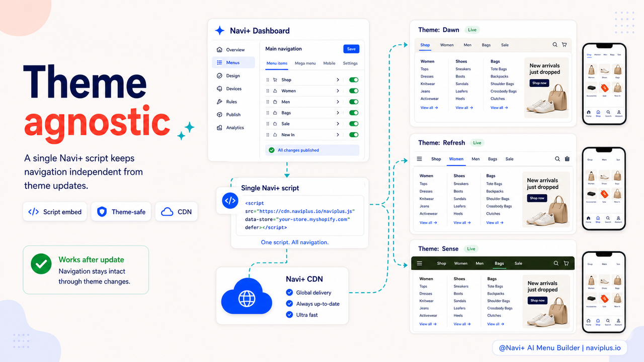Click the Live badge next to Theme: Dawn
The width and height of the screenshot is (644, 362).
pos(471,30)
